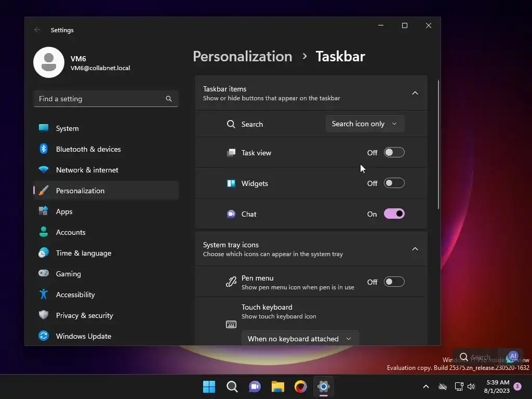Click the settings page vertical scrollbar
The height and width of the screenshot is (399, 532).
438,144
